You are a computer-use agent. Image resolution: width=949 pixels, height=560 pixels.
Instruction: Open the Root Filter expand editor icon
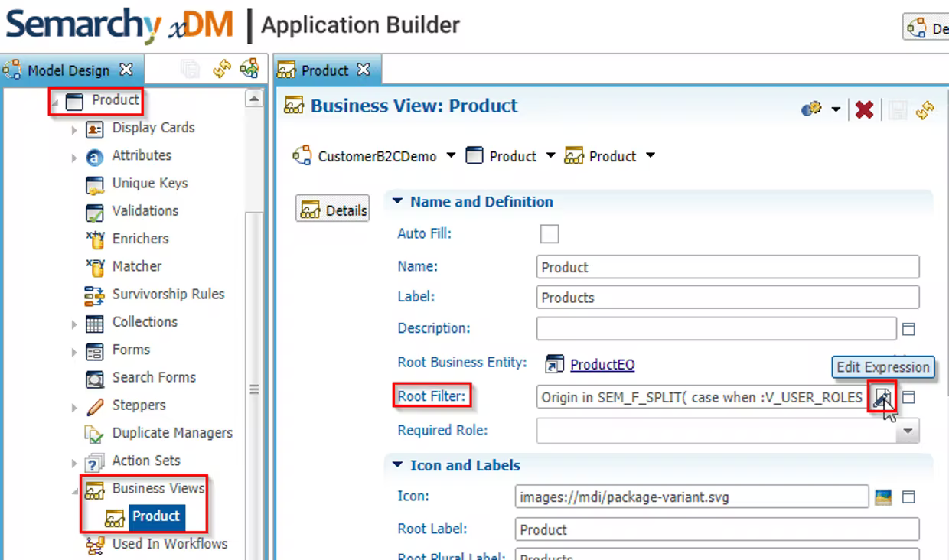[x=908, y=398]
